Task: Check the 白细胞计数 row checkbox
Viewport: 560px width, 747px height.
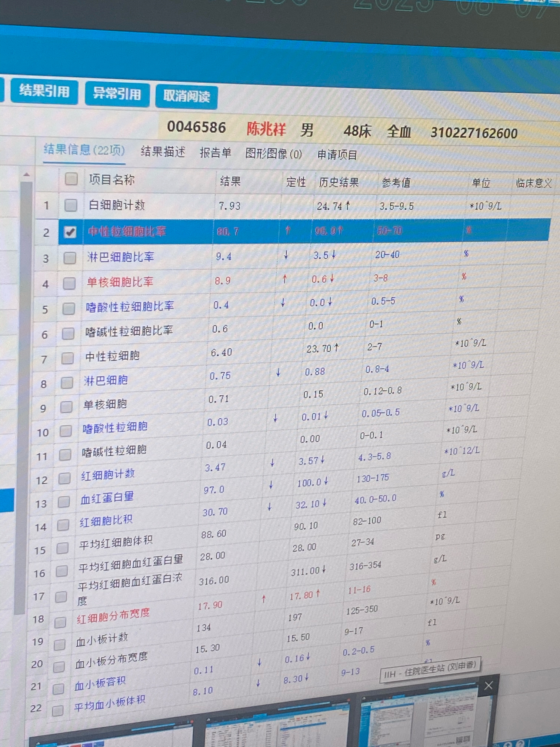Action: point(71,205)
